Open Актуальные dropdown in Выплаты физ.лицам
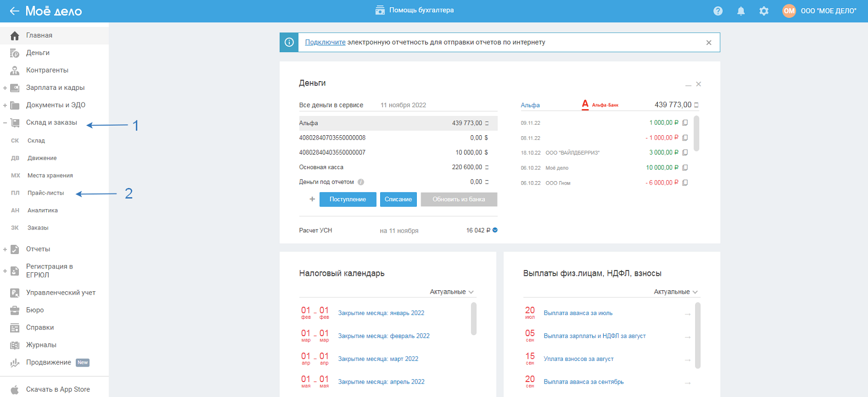This screenshot has height=397, width=868. click(675, 292)
